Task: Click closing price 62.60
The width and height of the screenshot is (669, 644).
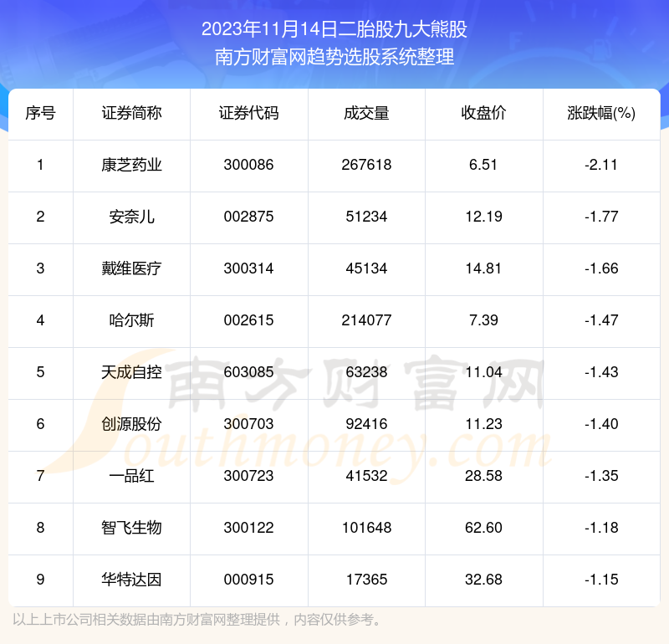Action: pos(483,528)
